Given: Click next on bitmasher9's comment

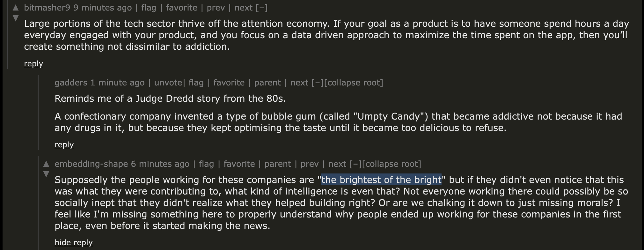Looking at the screenshot, I should (x=242, y=8).
